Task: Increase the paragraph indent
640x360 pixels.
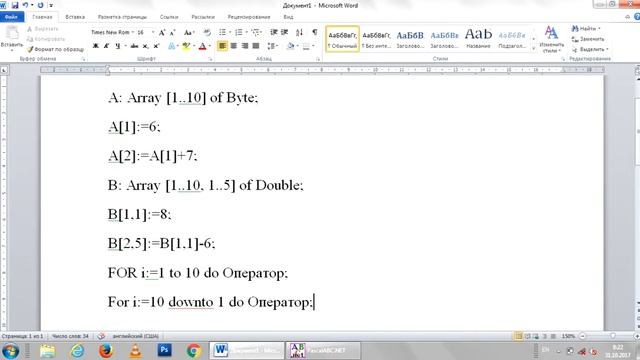Action: pyautogui.click(x=284, y=32)
